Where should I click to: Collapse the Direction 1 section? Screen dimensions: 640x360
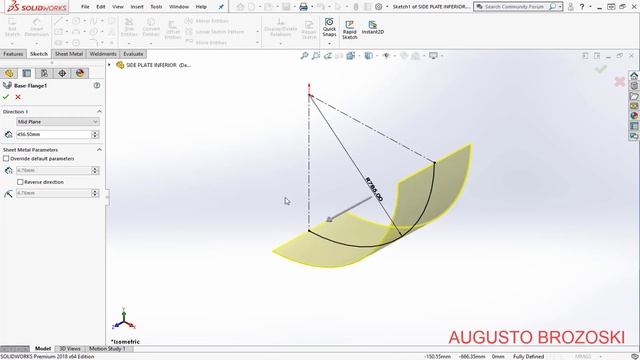[99, 111]
